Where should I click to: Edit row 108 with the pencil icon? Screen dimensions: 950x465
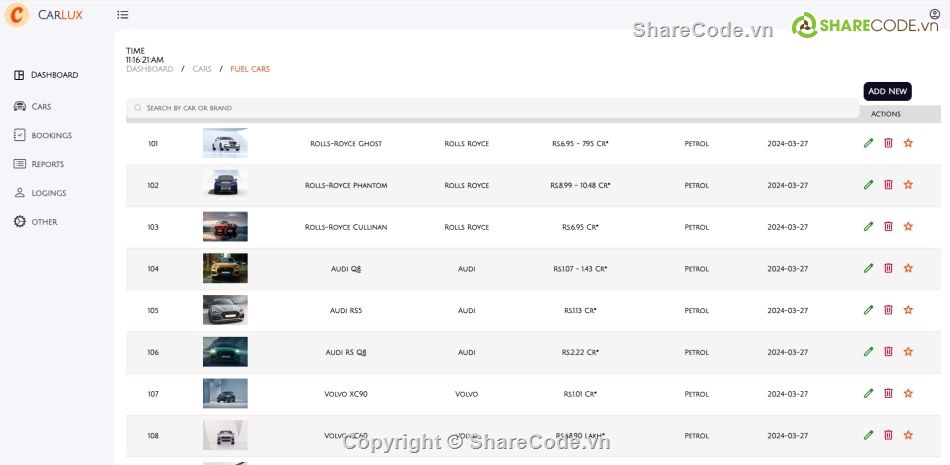pyautogui.click(x=868, y=435)
